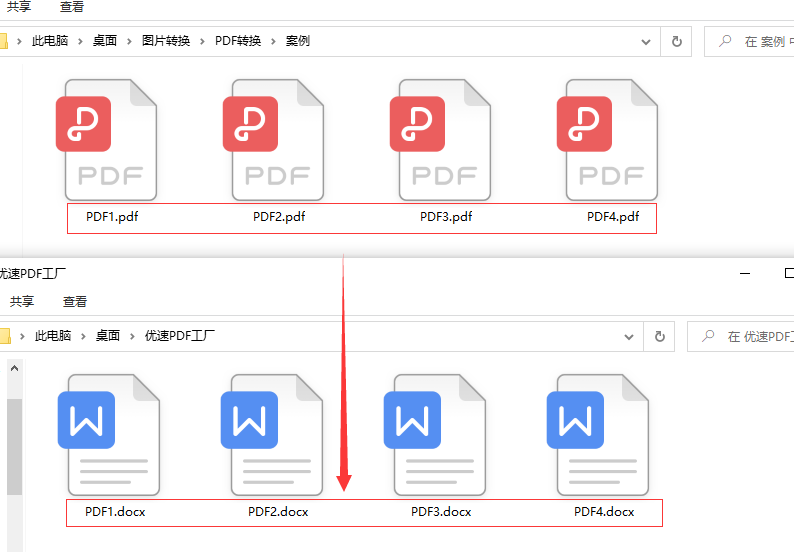Click folder icon in 优速PDF工厂 address bar
794x552 pixels.
5,336
